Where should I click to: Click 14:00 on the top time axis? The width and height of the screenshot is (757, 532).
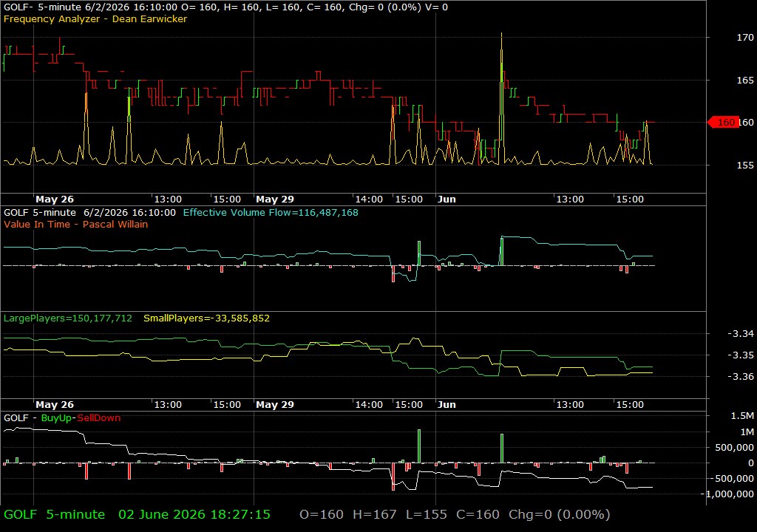369,199
